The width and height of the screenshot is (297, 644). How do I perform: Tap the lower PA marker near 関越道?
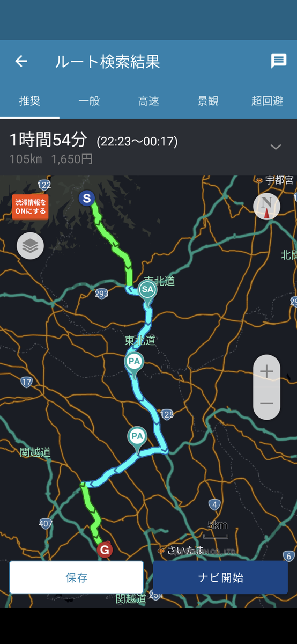coord(137,437)
